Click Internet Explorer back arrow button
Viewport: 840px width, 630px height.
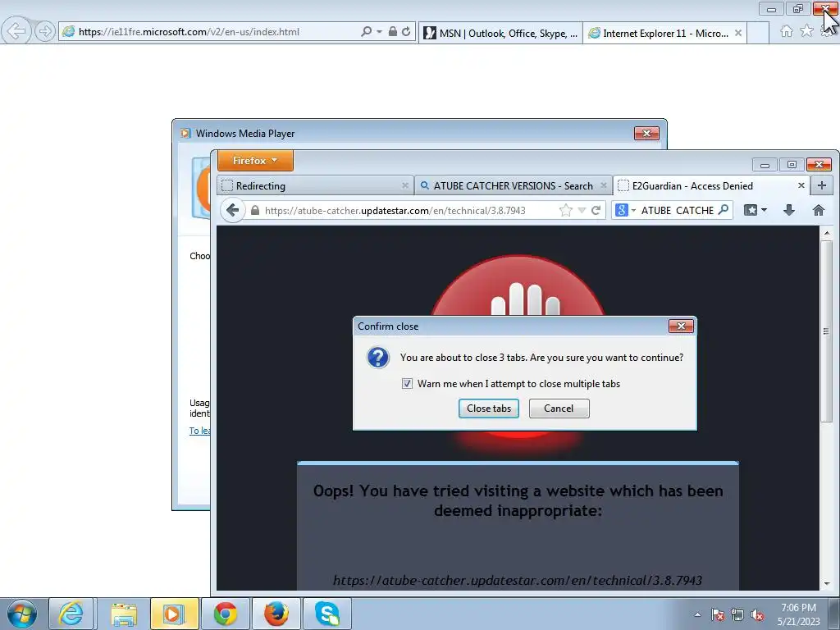point(16,31)
